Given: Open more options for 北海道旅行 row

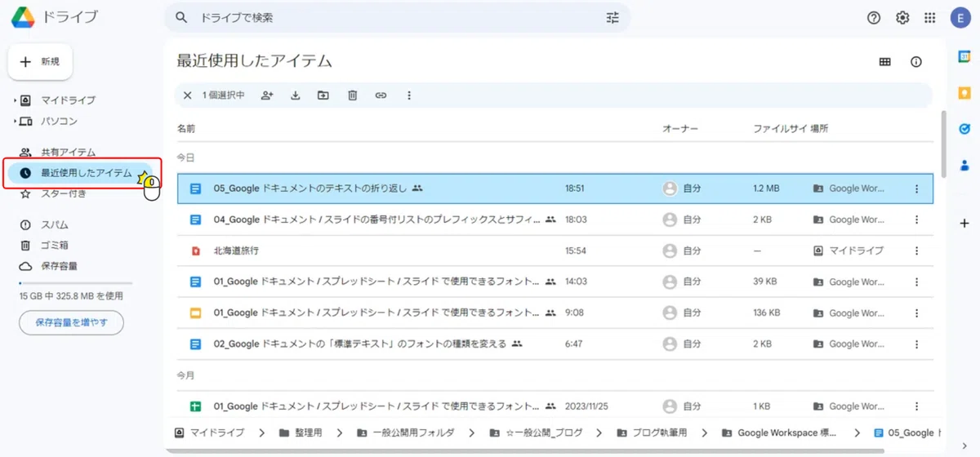Looking at the screenshot, I should (x=916, y=251).
